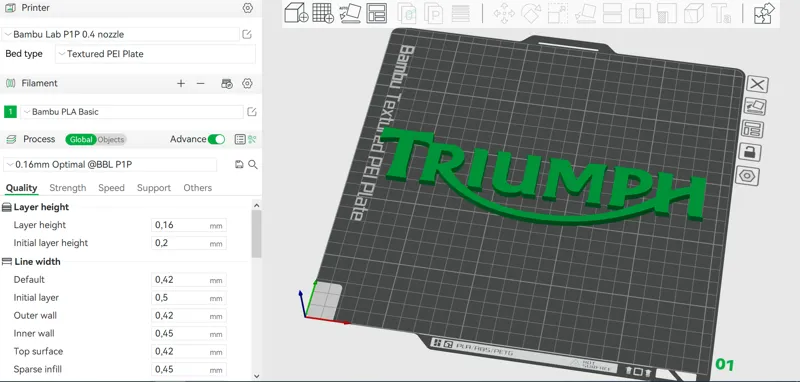
Task: Edit the Bambu PLA Basic filament preset
Action: click(252, 112)
